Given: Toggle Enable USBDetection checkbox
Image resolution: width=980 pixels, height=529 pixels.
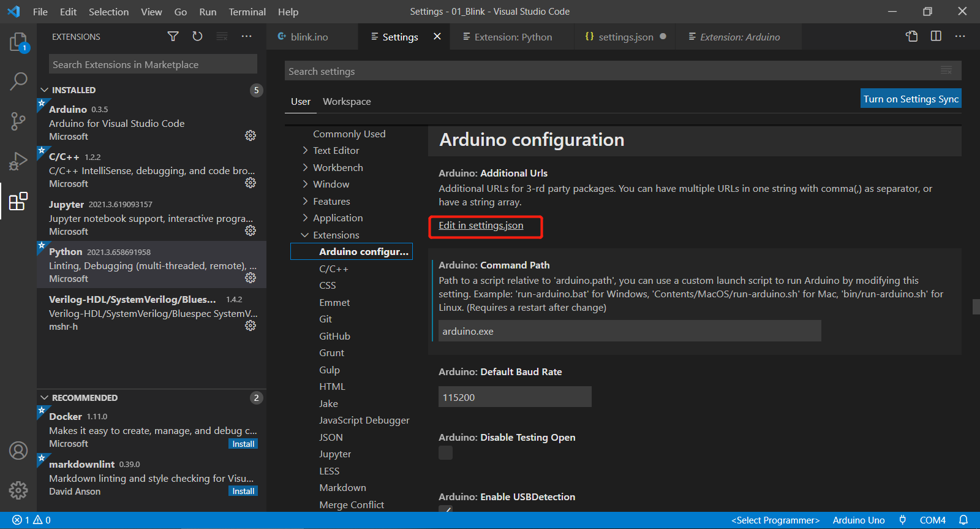Looking at the screenshot, I should [x=446, y=509].
